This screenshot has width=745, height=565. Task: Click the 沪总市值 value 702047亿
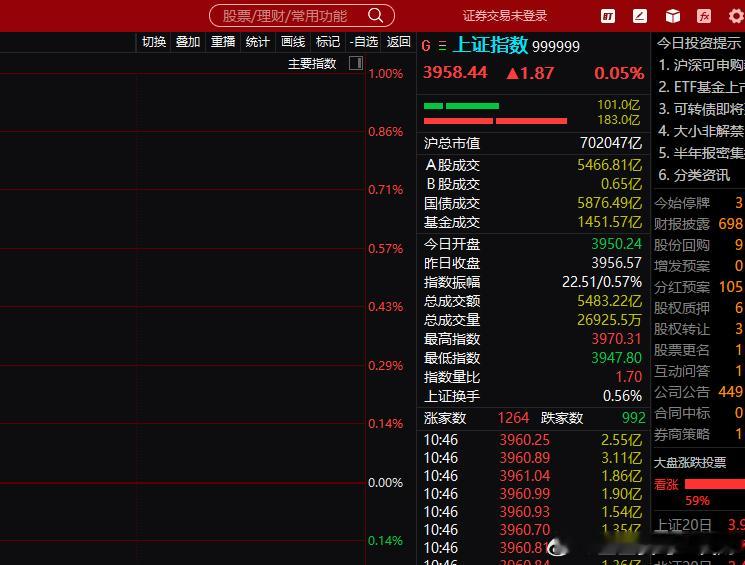(x=611, y=143)
